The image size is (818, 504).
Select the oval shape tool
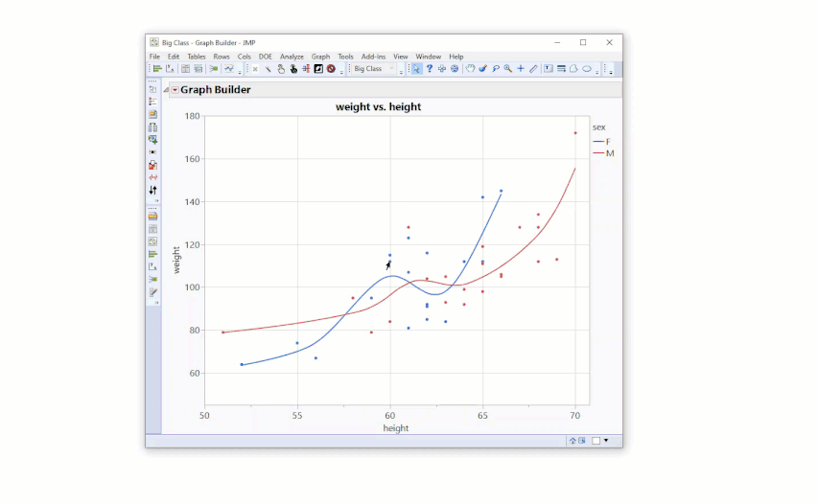point(587,69)
